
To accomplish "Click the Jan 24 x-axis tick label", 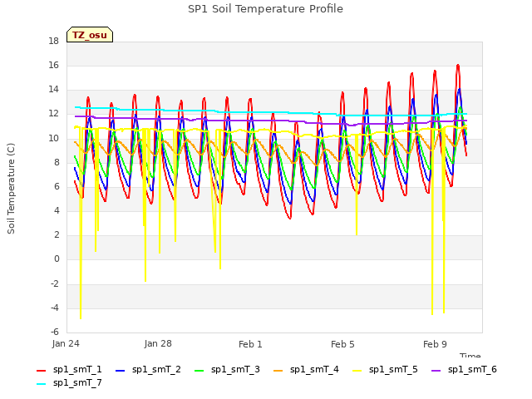I will coord(66,344).
